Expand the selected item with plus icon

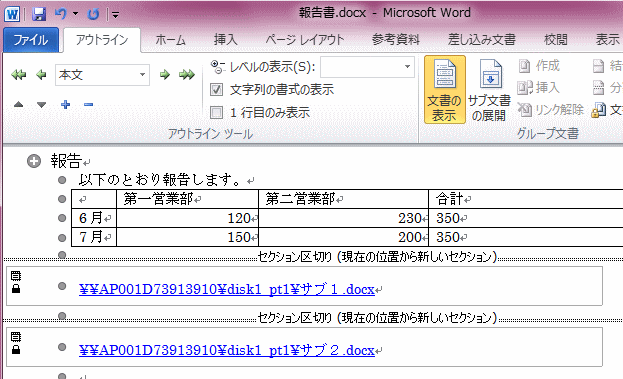point(66,104)
